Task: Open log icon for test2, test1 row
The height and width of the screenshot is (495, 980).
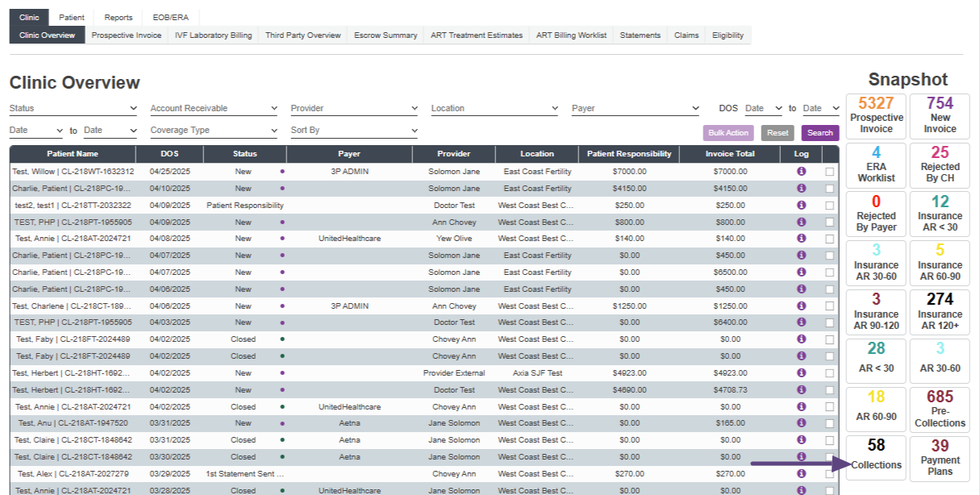Action: click(x=801, y=205)
